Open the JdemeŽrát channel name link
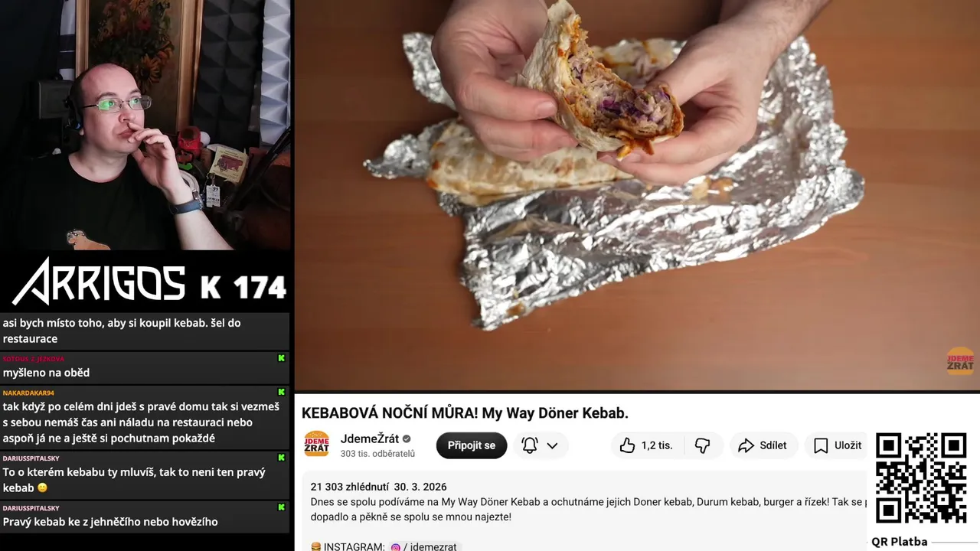The height and width of the screenshot is (551, 980). (370, 439)
